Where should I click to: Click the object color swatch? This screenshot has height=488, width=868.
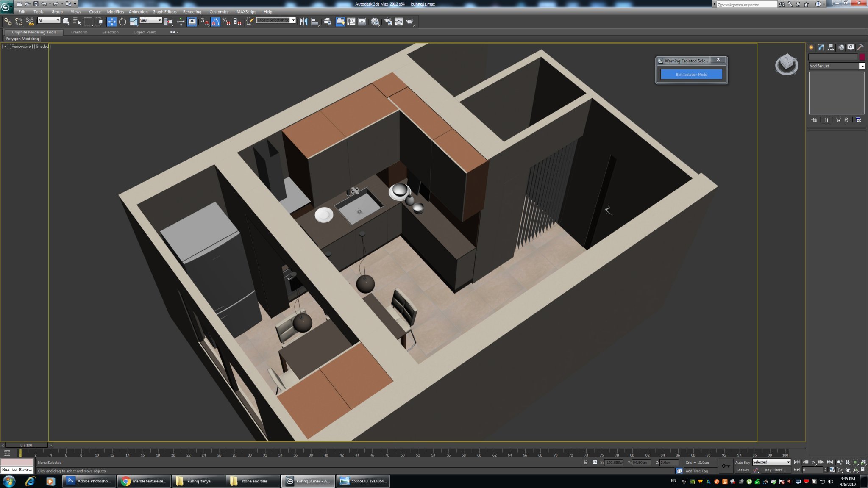[862, 57]
